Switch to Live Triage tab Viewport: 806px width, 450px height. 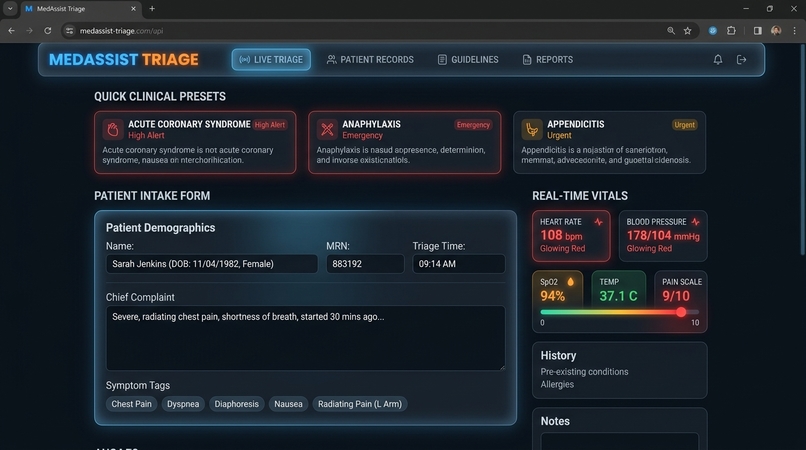point(271,60)
